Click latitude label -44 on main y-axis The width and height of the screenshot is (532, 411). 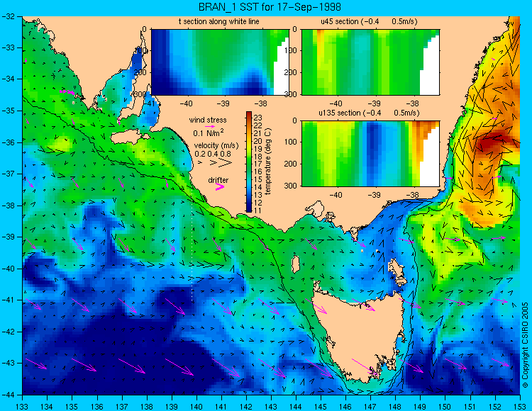coord(9,395)
